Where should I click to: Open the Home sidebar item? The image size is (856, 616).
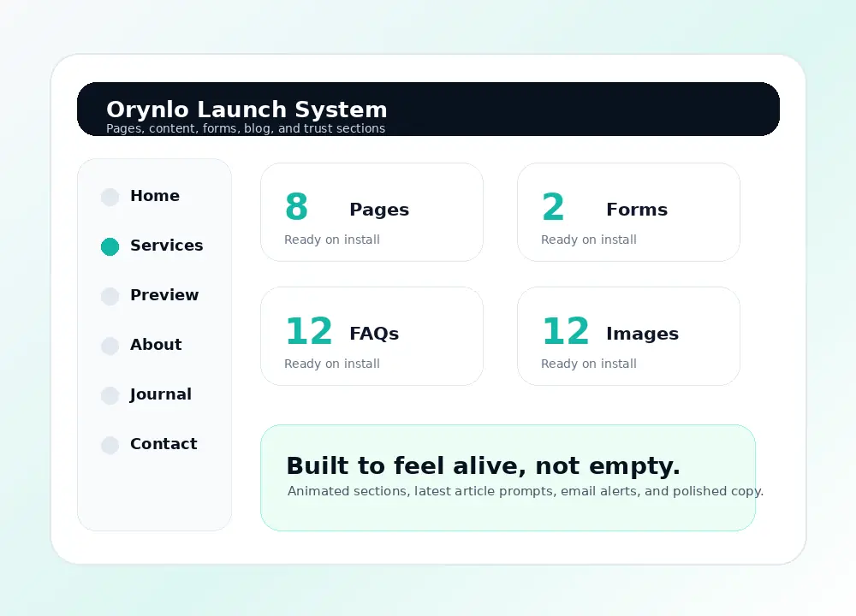(154, 196)
